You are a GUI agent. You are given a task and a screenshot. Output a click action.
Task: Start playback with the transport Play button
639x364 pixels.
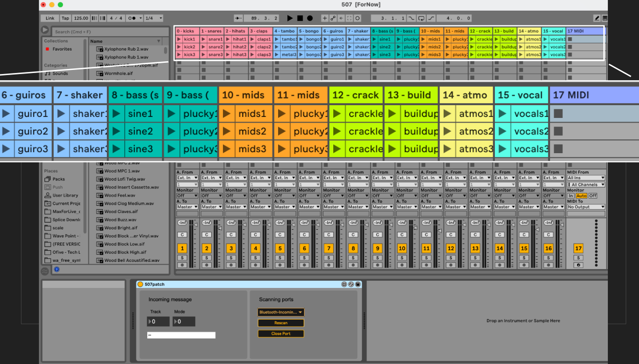coord(290,18)
